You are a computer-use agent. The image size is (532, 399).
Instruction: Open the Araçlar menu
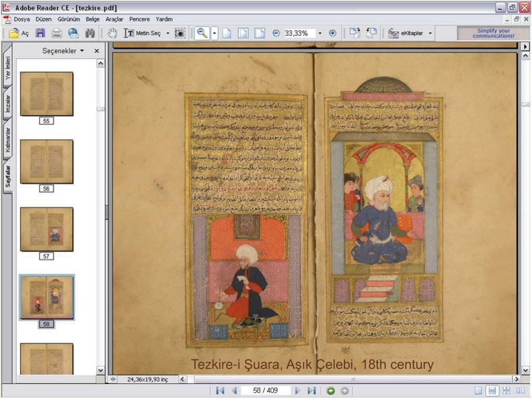point(114,19)
